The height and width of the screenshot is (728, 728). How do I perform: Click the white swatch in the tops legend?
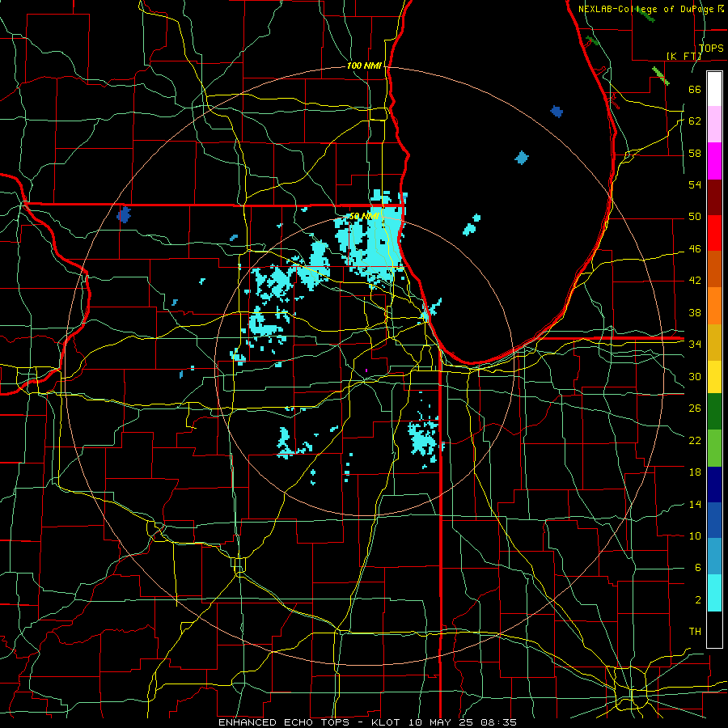(x=714, y=89)
